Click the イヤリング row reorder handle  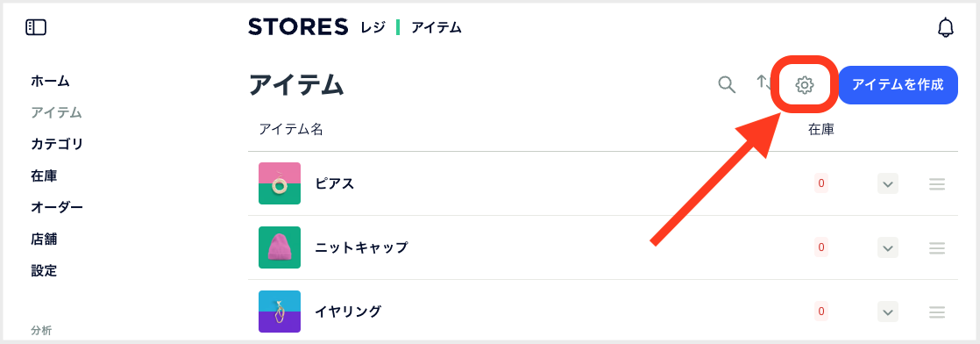(936, 312)
